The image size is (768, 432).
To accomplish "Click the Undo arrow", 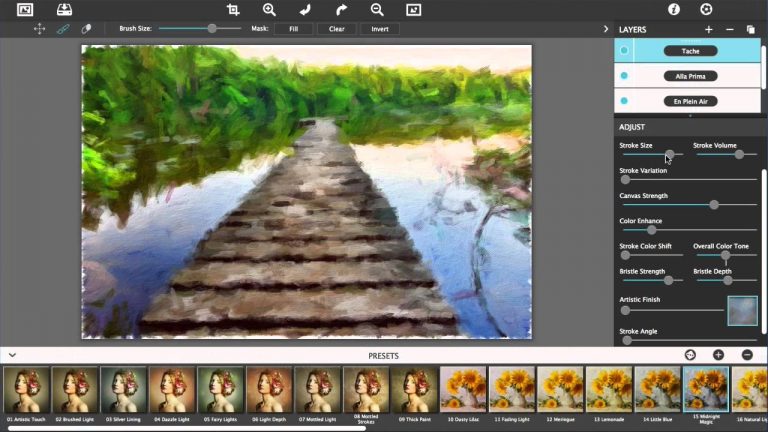I will click(x=305, y=10).
